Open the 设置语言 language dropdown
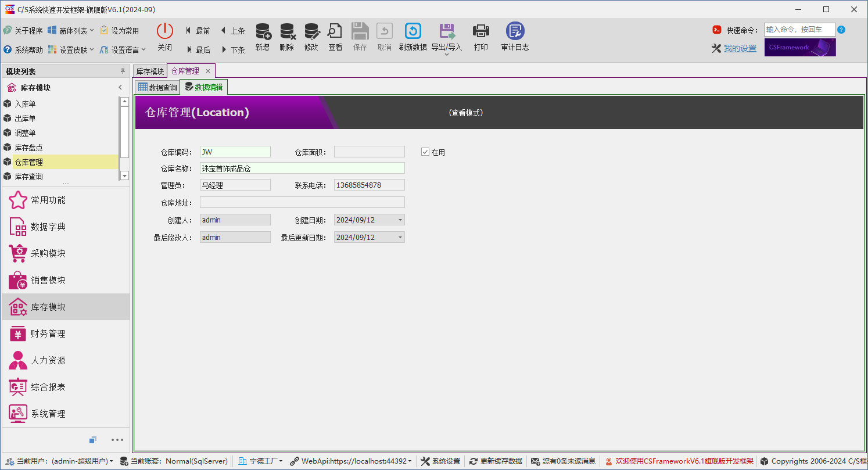Image resolution: width=868 pixels, height=470 pixels. pyautogui.click(x=123, y=50)
